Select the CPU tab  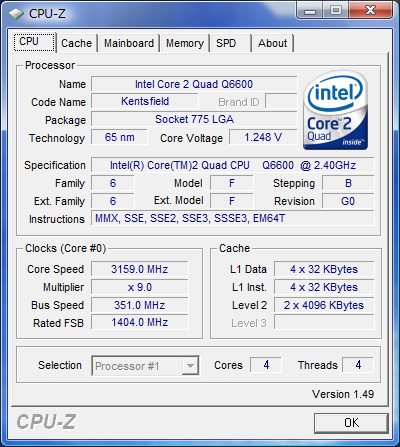[x=34, y=42]
